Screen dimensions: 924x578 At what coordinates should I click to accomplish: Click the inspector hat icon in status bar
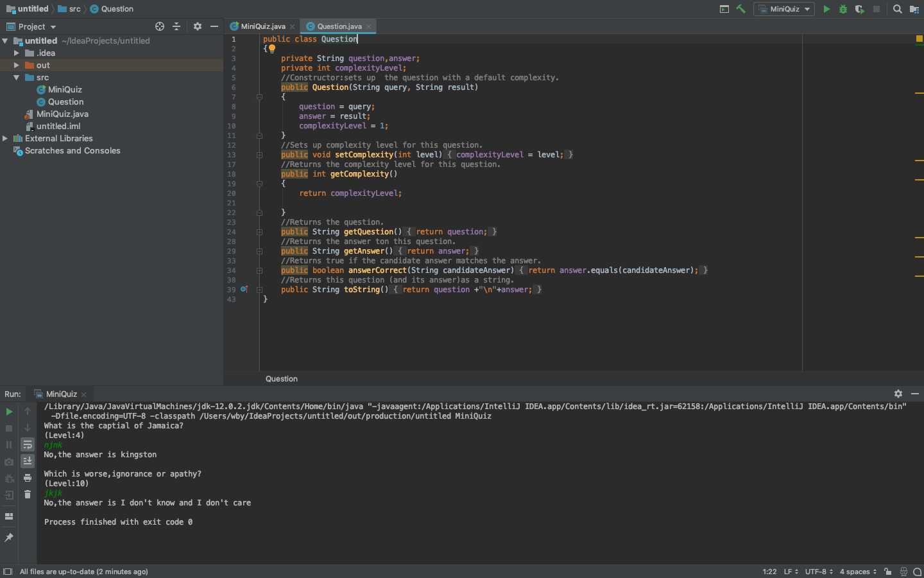click(x=903, y=572)
